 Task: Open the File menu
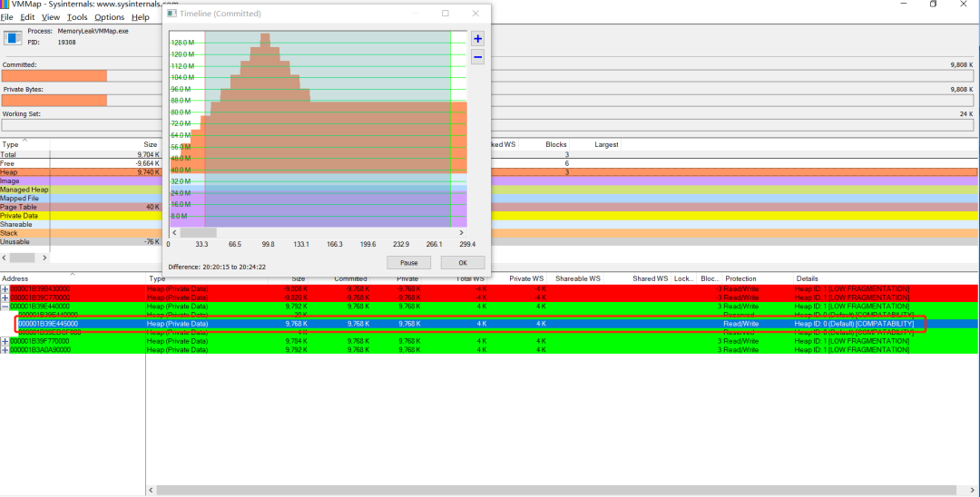(x=7, y=17)
